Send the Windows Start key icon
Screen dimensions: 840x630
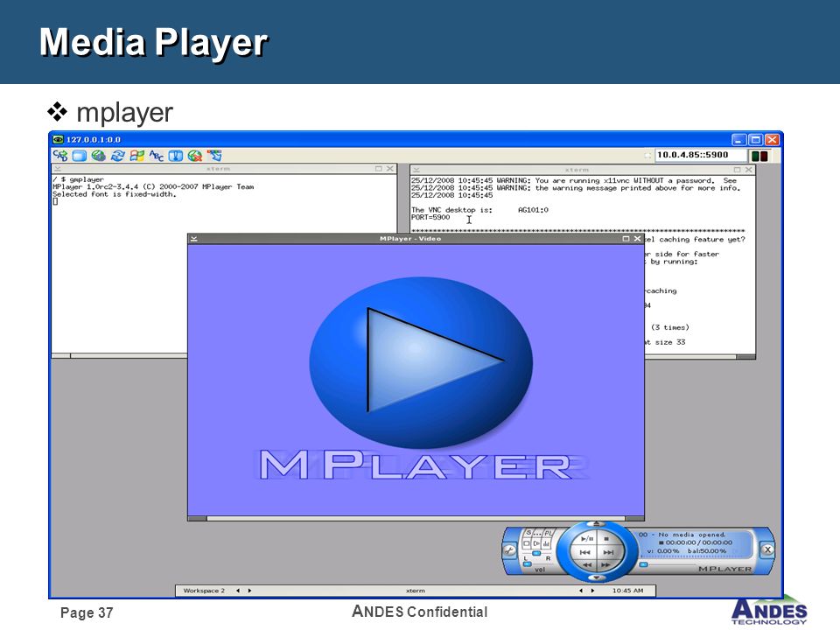click(x=137, y=156)
